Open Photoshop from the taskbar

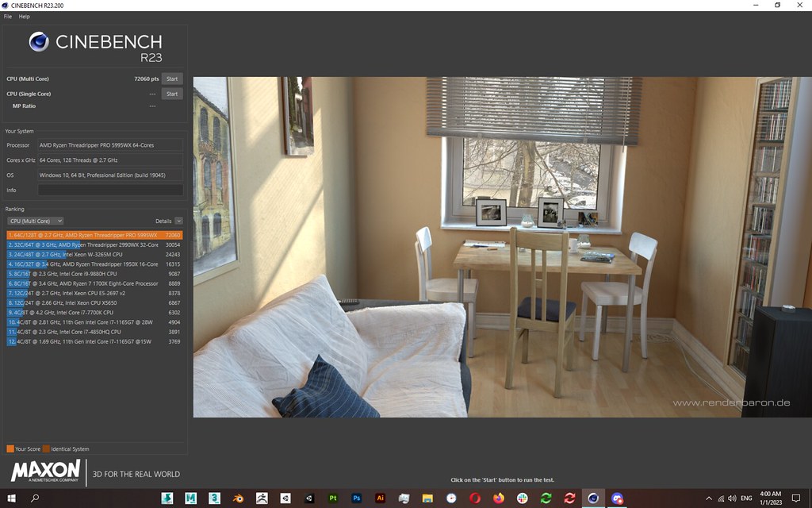(x=358, y=498)
